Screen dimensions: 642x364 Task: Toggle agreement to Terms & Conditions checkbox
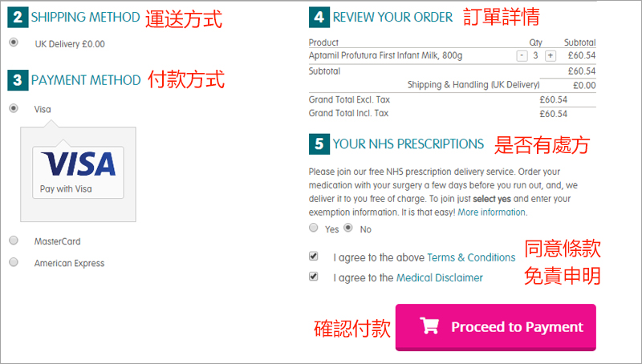tap(313, 256)
